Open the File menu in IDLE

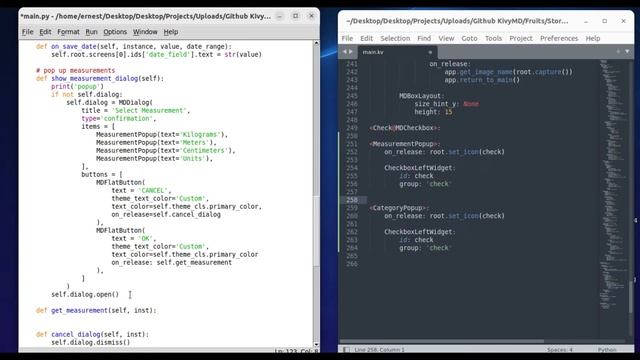(x=27, y=32)
